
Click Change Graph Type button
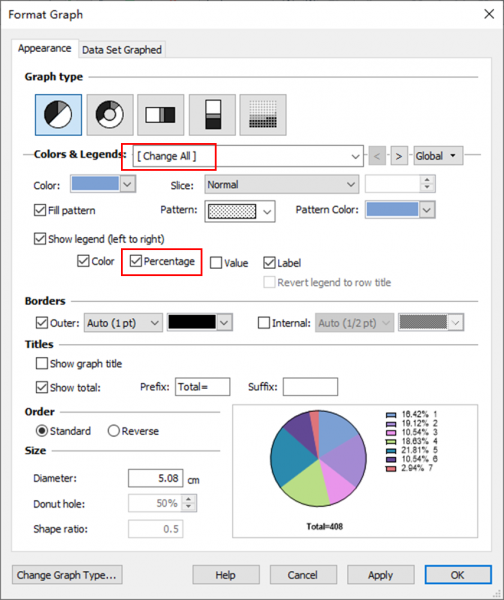[x=67, y=575]
